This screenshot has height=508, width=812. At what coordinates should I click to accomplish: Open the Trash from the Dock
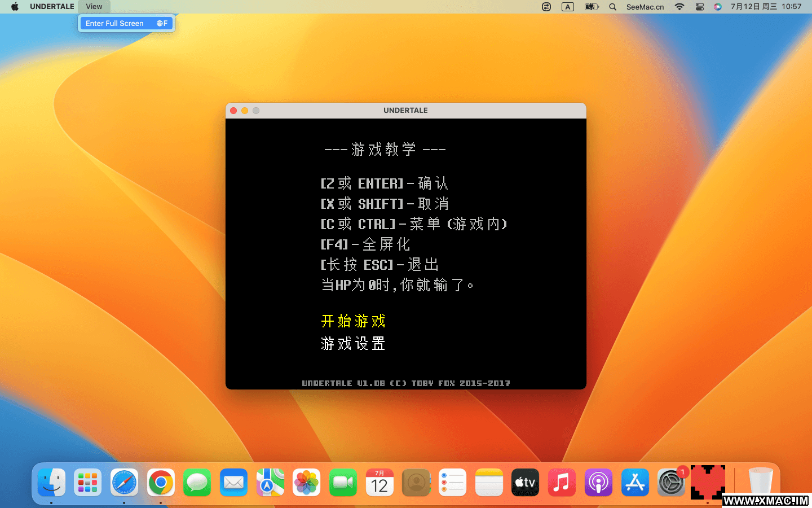[x=761, y=483]
